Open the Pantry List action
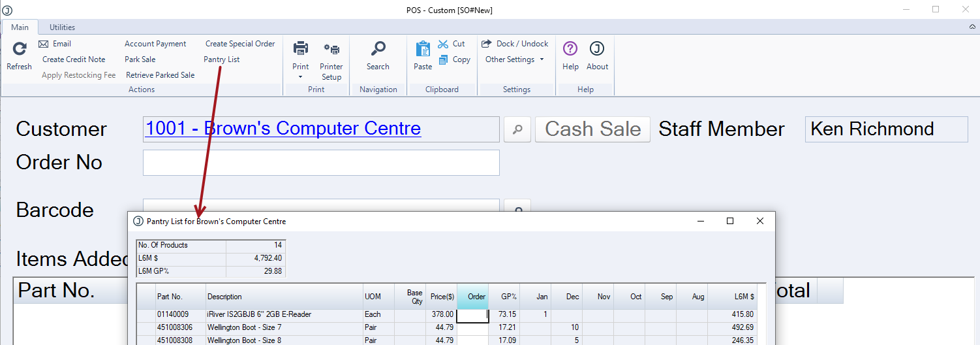Image resolution: width=980 pixels, height=345 pixels. [222, 59]
